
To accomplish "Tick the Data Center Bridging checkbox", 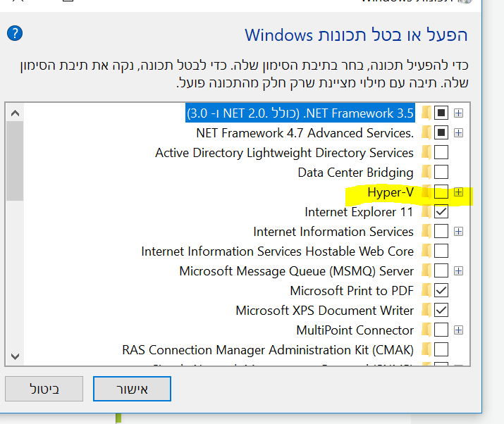I will click(x=441, y=173).
